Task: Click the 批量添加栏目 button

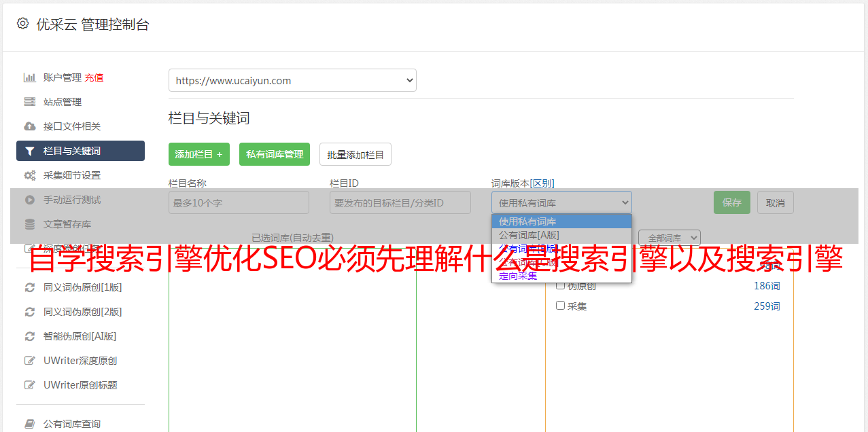Action: coord(355,154)
